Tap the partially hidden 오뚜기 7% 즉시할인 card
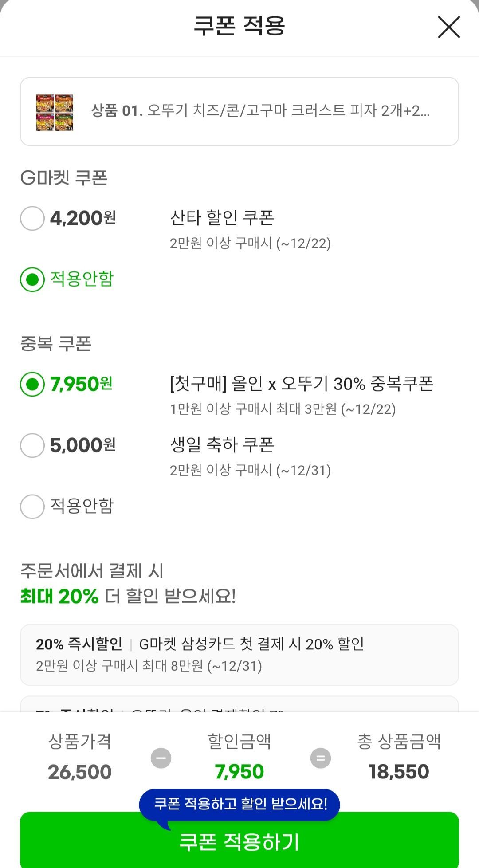 pyautogui.click(x=239, y=705)
